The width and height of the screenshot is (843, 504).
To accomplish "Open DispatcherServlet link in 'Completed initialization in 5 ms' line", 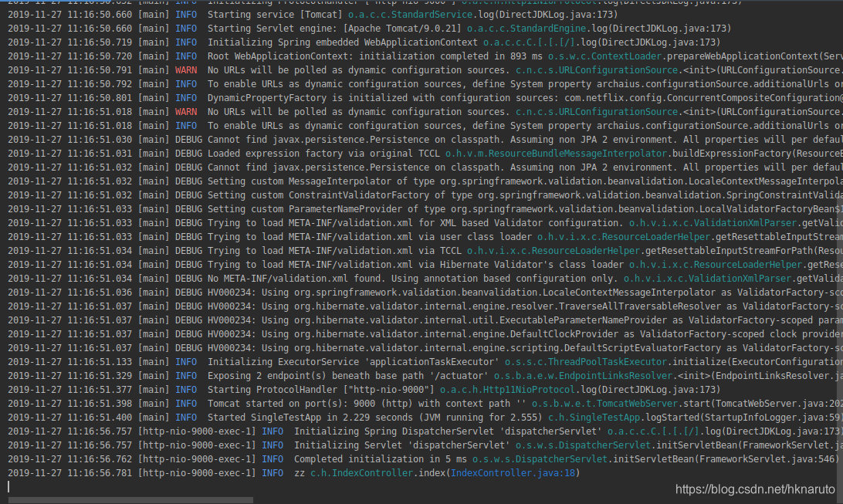I will click(540, 459).
